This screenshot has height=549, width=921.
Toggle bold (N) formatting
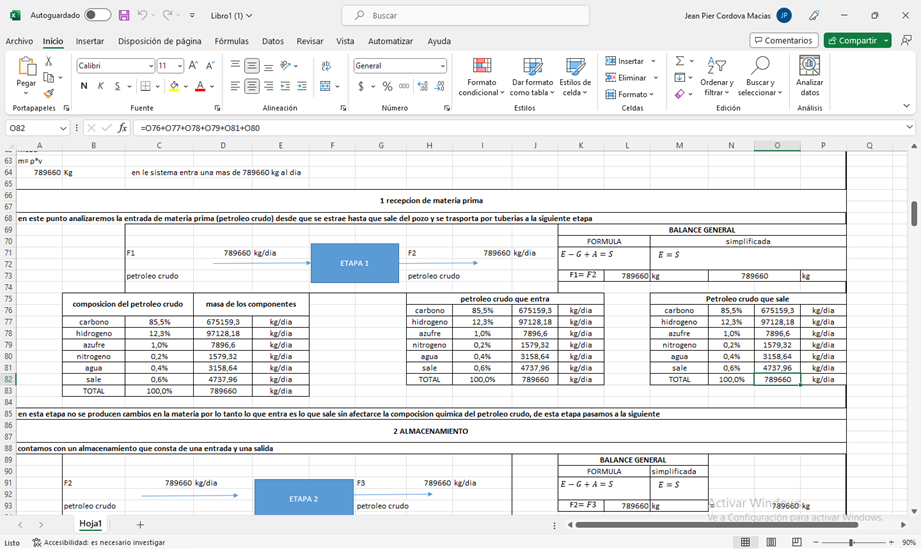(84, 86)
